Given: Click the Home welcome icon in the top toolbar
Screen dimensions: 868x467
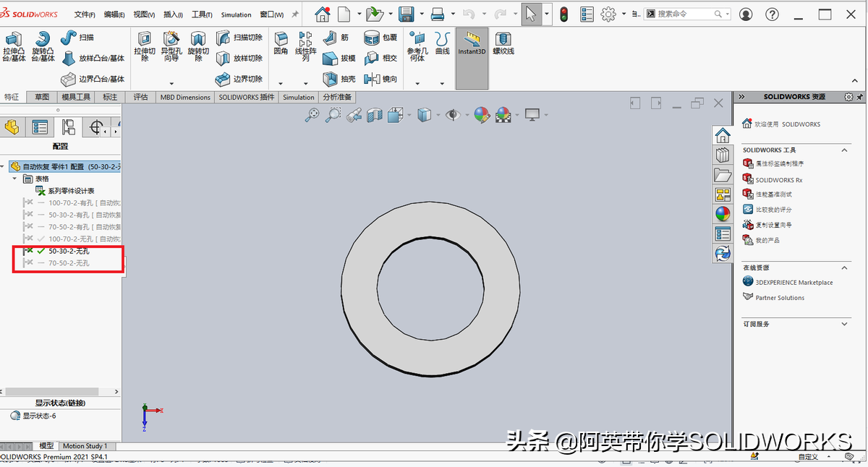Looking at the screenshot, I should coord(323,14).
